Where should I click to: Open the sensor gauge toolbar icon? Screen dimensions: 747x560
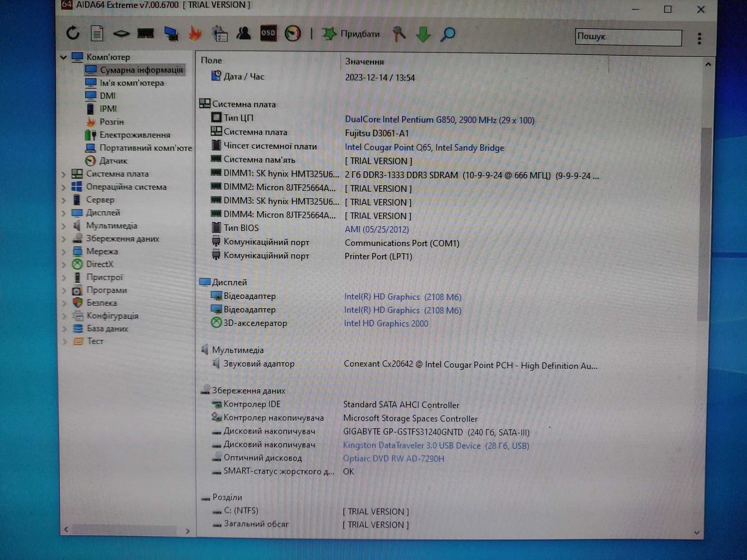(292, 34)
